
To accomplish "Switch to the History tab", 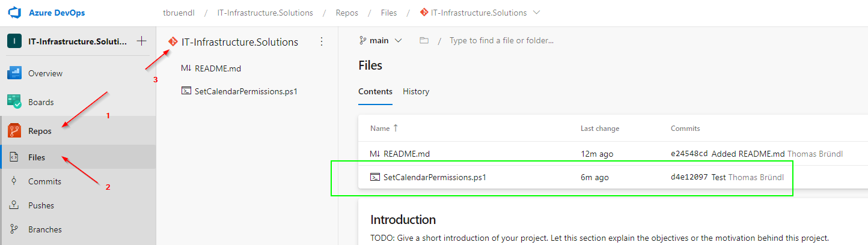I will click(416, 92).
